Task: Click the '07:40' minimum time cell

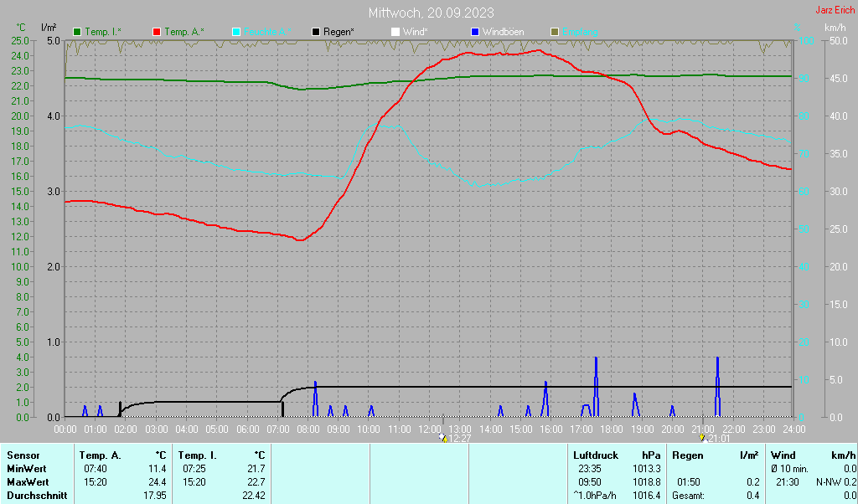Action: click(x=96, y=469)
